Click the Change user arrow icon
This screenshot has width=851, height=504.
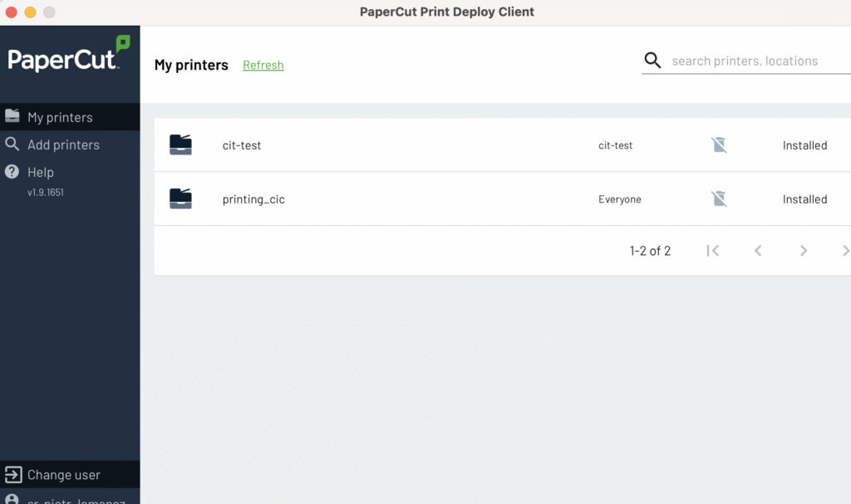[x=12, y=475]
